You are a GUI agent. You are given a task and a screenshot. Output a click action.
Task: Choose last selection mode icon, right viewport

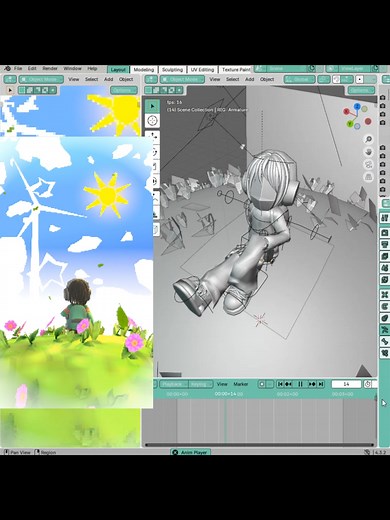[179, 90]
